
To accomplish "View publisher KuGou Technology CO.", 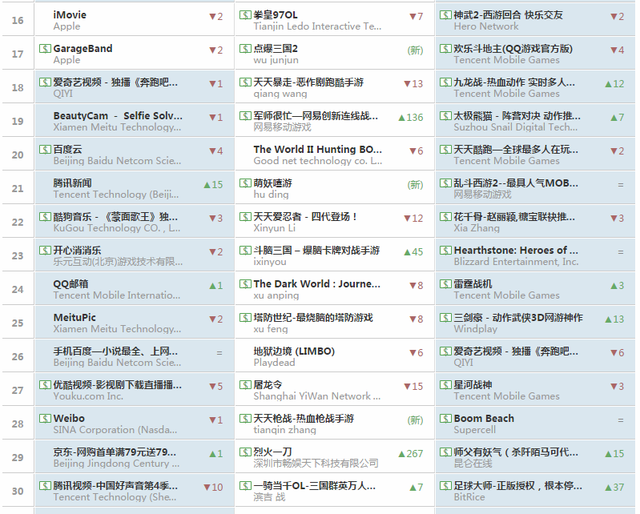I will pos(117,228).
